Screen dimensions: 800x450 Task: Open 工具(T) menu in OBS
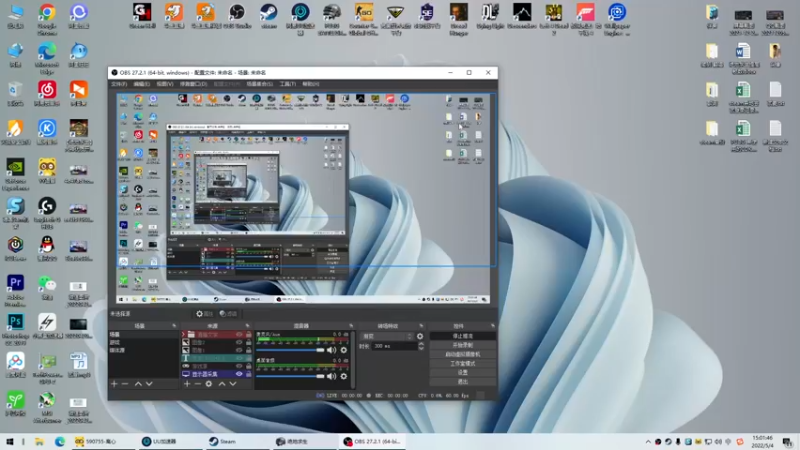point(287,84)
